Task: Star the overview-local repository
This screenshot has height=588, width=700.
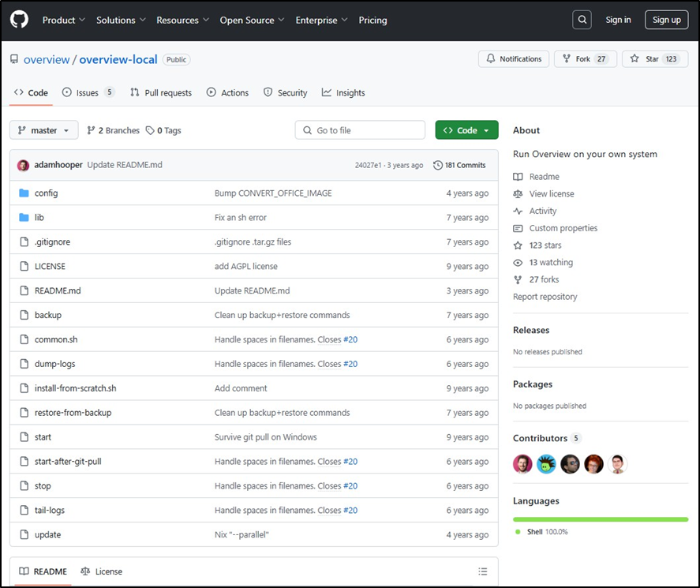Action: pos(654,59)
